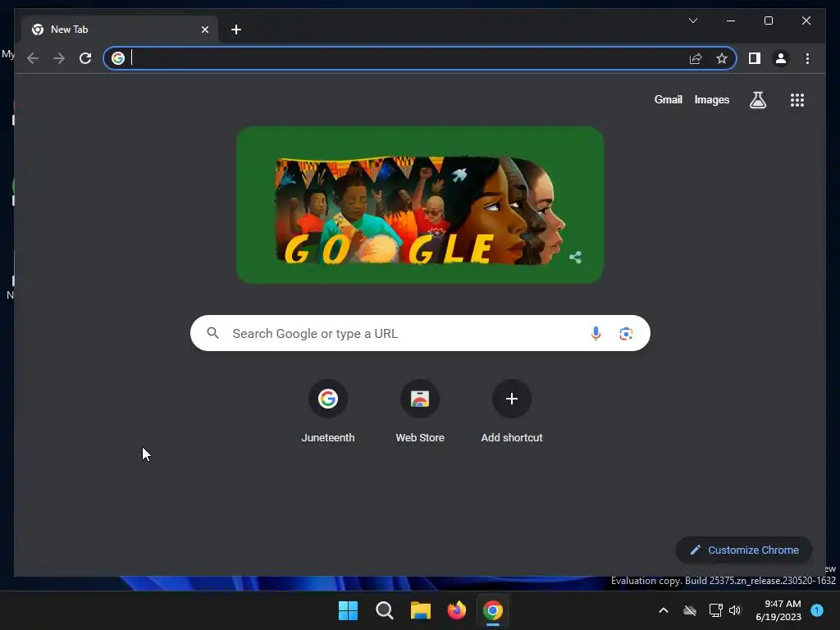Open volume control tray icon
This screenshot has width=840, height=630.
(x=735, y=610)
